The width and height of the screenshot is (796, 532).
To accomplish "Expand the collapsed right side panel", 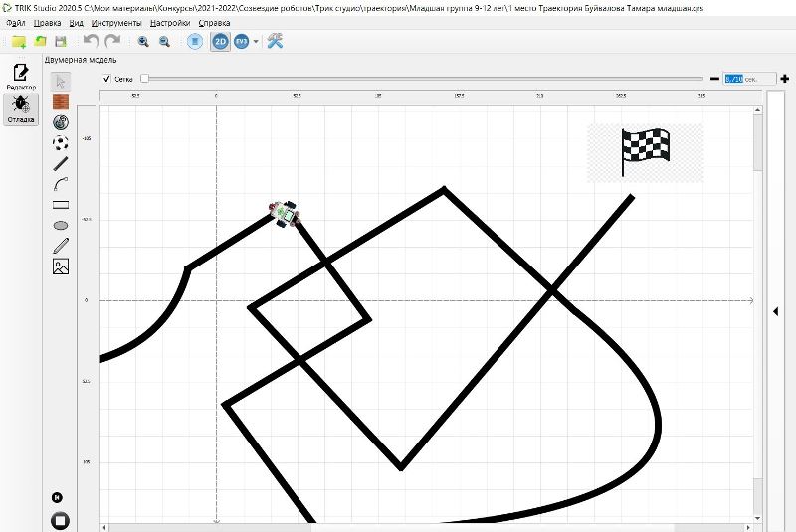I will (775, 311).
